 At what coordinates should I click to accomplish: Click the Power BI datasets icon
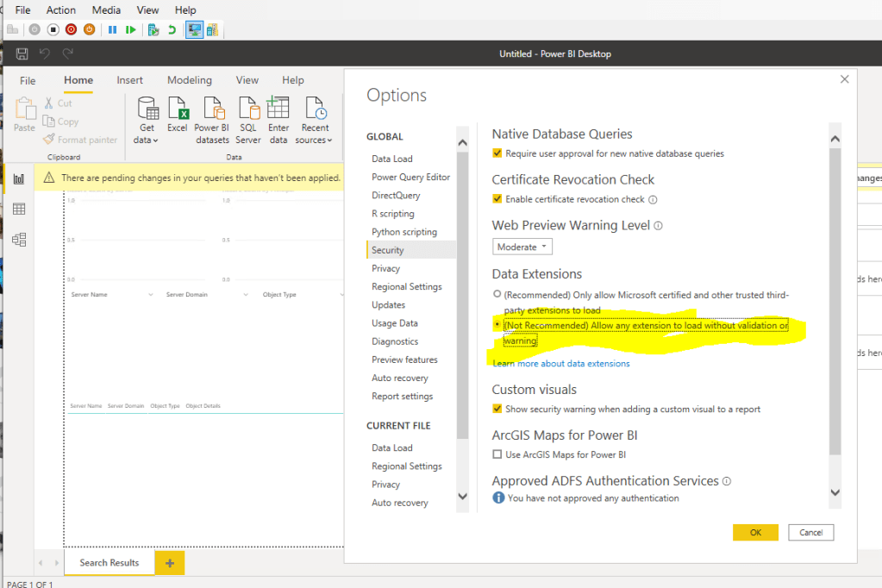tap(212, 109)
